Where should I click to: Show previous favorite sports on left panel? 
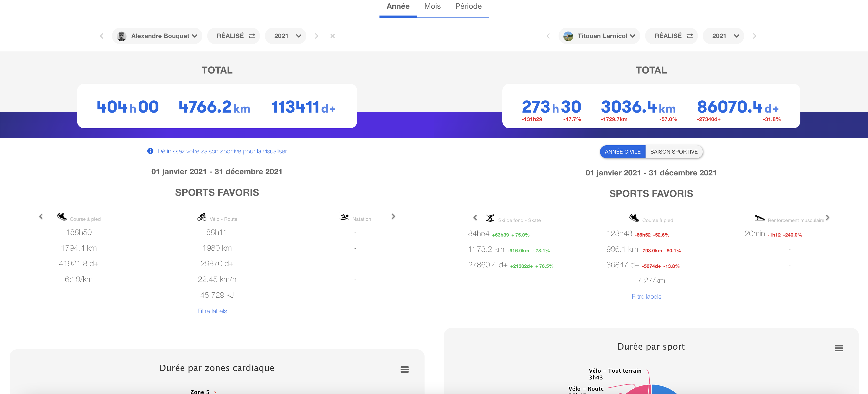click(x=41, y=216)
